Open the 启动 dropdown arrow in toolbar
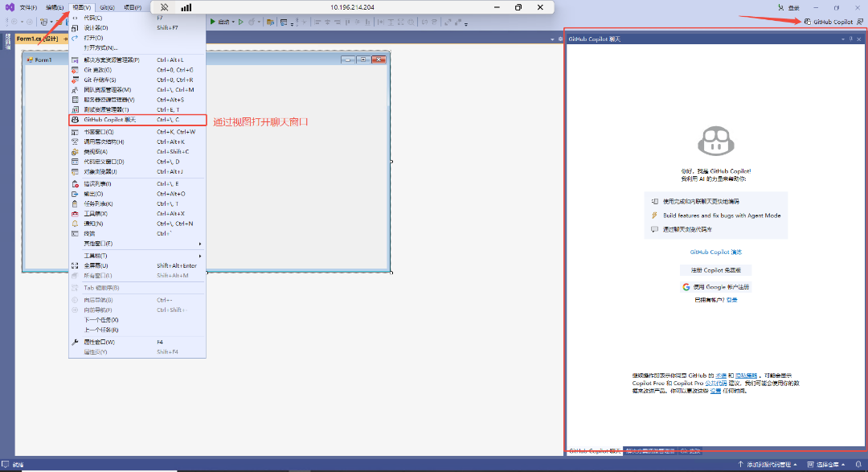Viewport: 868px width, 472px height. pyautogui.click(x=233, y=22)
